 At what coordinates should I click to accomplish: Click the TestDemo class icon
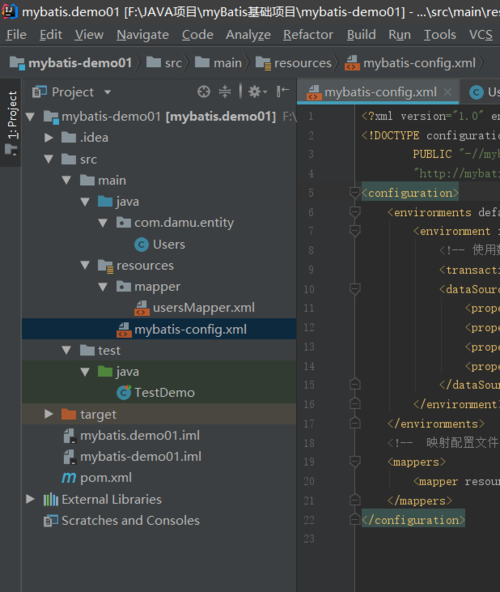click(x=123, y=393)
